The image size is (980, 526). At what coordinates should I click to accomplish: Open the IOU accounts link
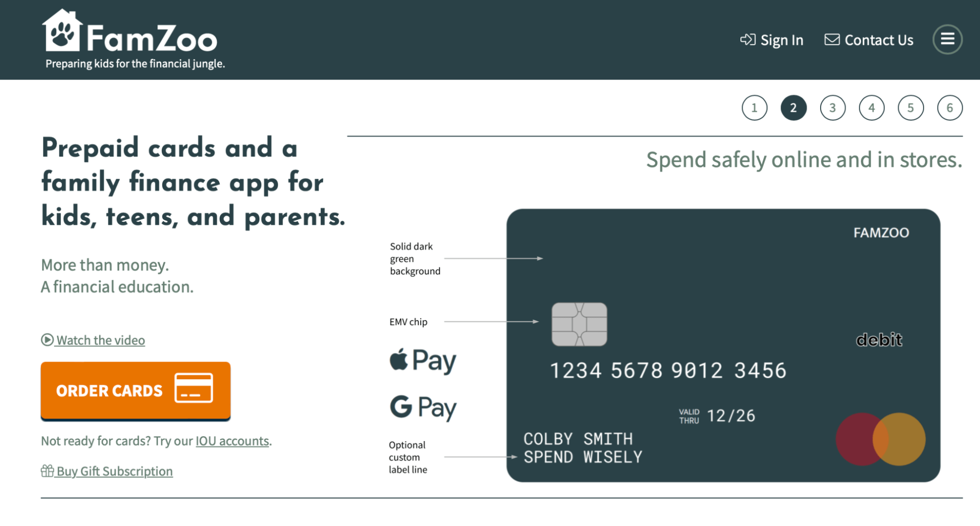(231, 441)
